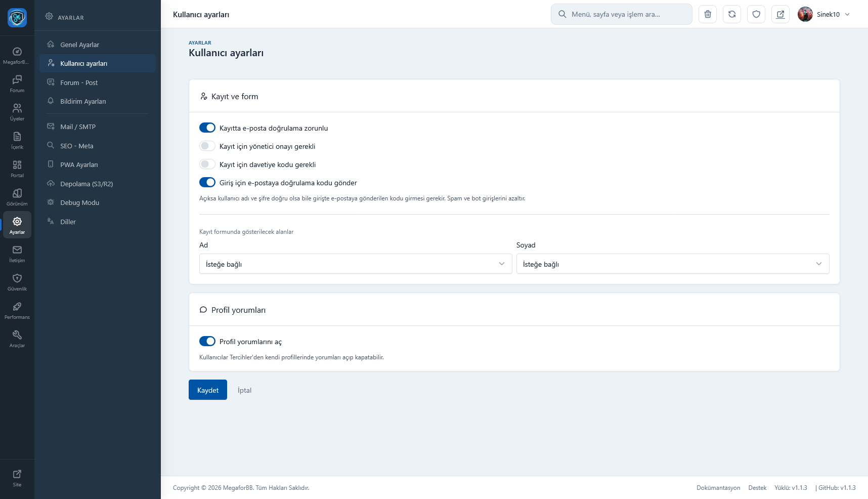Open the external link icon in top bar
Image resolution: width=868 pixels, height=499 pixels.
(x=780, y=14)
